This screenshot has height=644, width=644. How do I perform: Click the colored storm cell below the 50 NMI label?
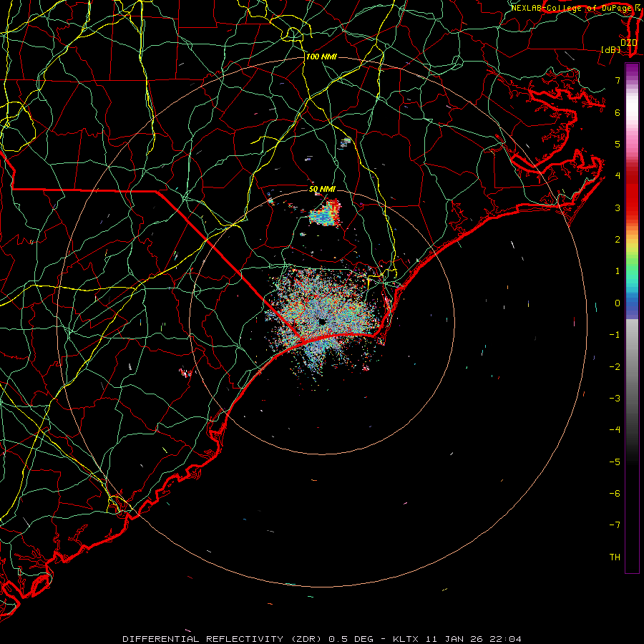click(326, 213)
